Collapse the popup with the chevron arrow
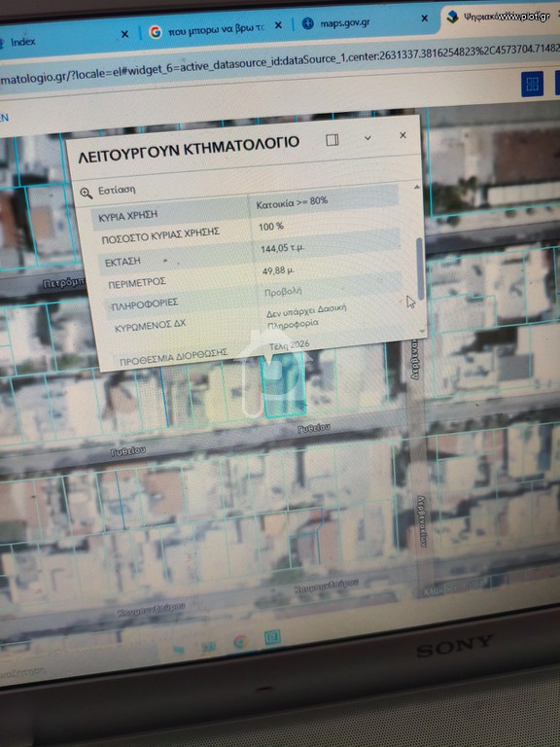560x747 pixels. click(x=367, y=138)
